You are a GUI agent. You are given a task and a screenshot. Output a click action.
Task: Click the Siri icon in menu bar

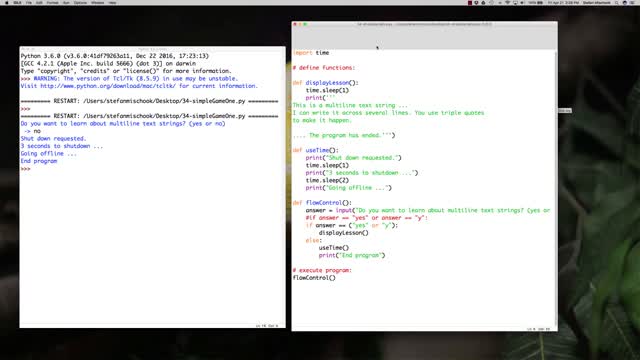click(624, 2)
